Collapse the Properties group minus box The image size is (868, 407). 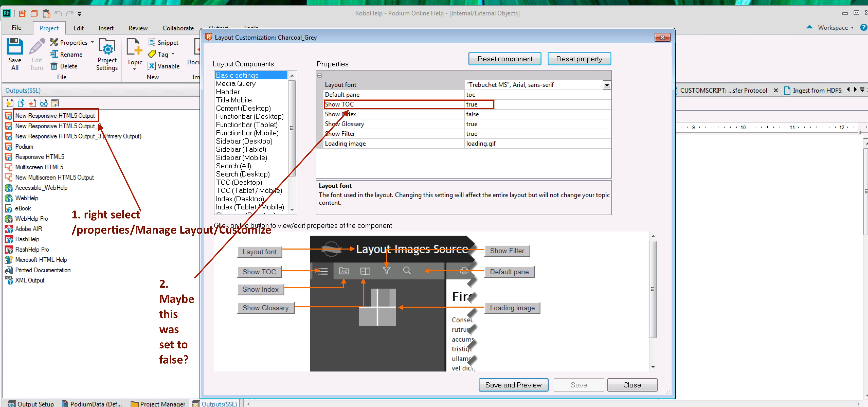click(x=319, y=76)
